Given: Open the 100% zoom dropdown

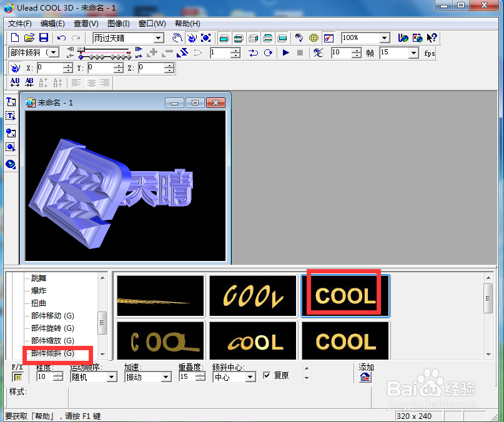Looking at the screenshot, I should click(x=384, y=38).
